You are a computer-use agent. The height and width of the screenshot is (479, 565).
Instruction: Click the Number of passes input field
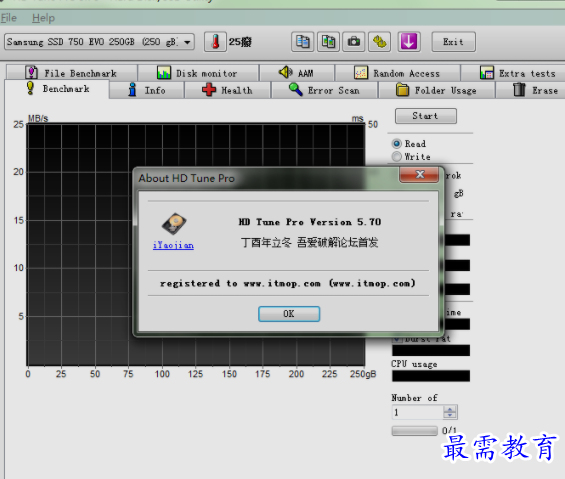click(418, 412)
